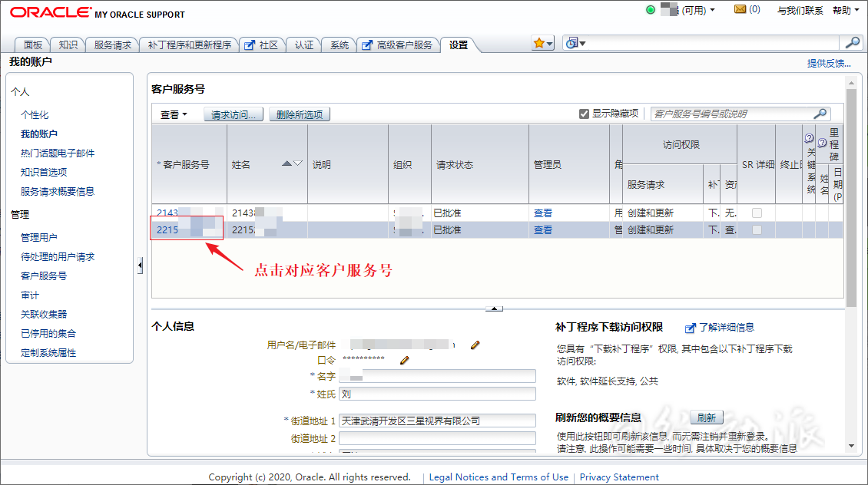Open the favorites star dropdown arrow
The image size is (868, 485).
coord(549,44)
